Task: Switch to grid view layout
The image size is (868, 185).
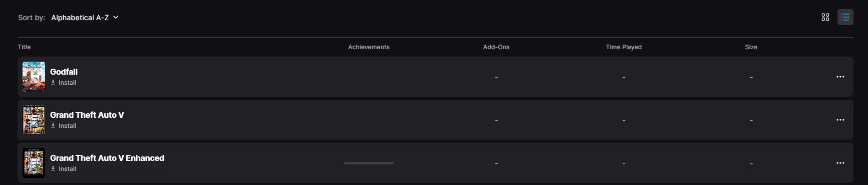Action: (x=825, y=18)
